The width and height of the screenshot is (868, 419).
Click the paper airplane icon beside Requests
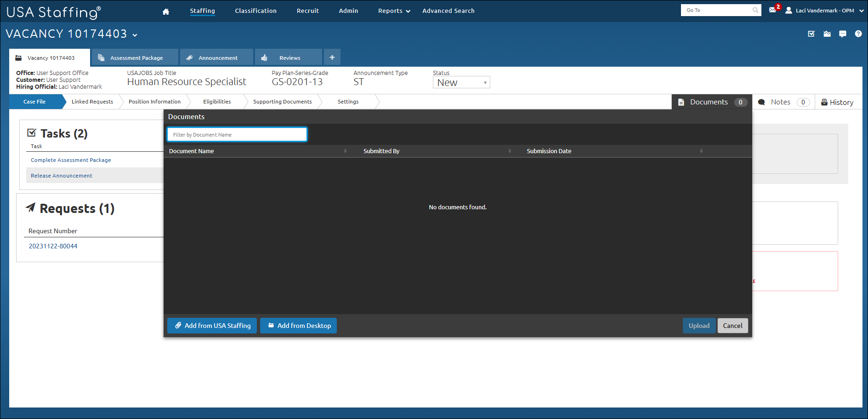point(30,207)
